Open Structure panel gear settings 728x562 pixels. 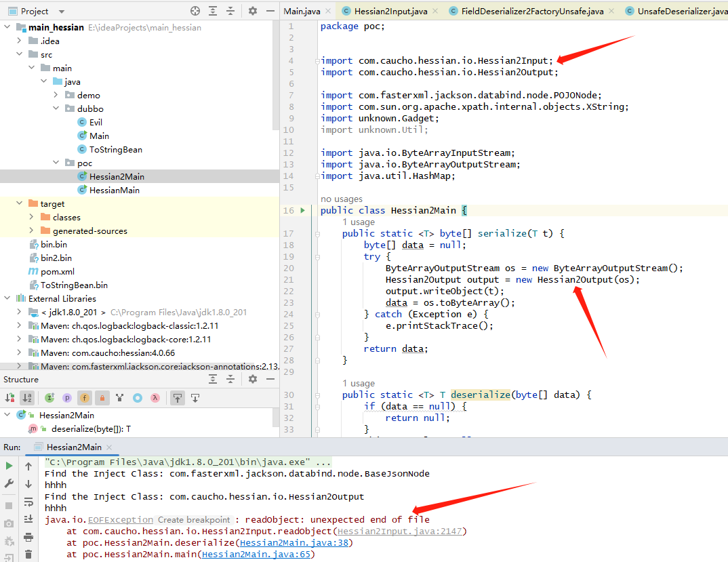[252, 380]
